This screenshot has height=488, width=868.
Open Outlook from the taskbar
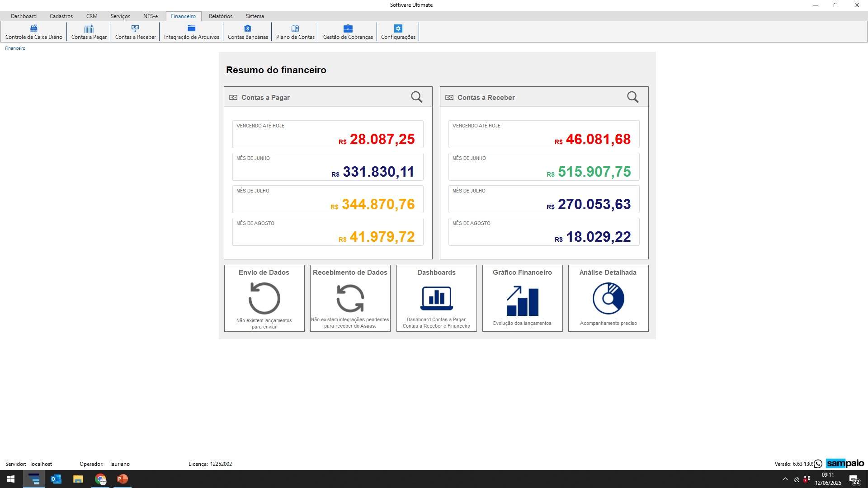(x=56, y=479)
